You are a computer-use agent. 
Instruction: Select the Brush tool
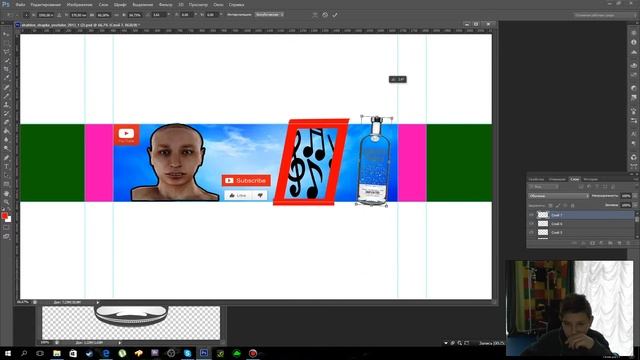(x=6, y=96)
